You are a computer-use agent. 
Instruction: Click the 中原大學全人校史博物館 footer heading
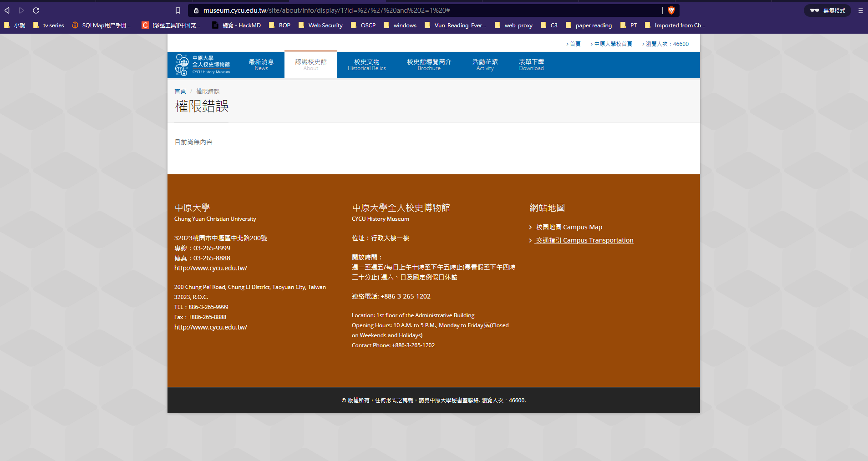401,208
